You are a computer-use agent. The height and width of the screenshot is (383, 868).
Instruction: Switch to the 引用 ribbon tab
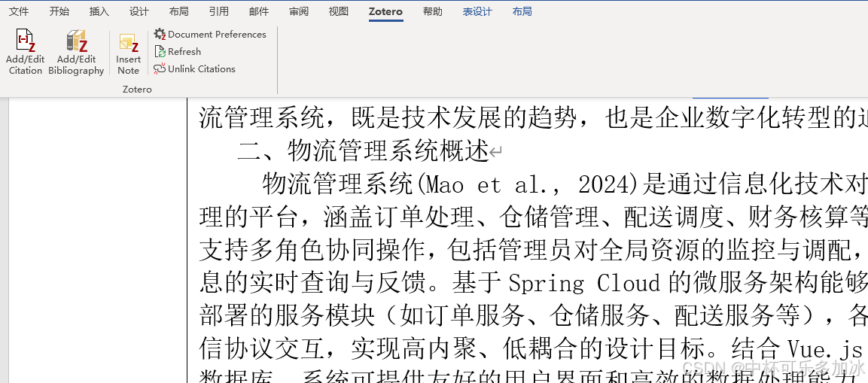218,11
